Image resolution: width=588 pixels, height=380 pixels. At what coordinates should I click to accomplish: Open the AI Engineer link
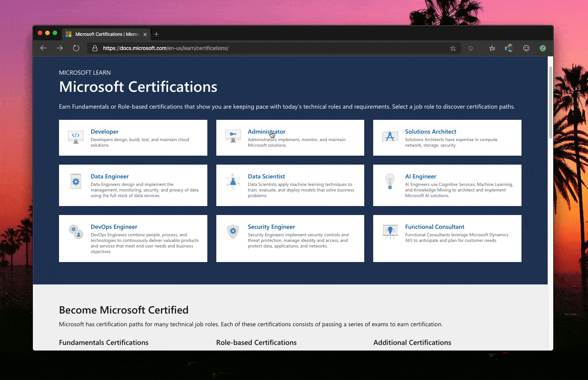click(421, 176)
